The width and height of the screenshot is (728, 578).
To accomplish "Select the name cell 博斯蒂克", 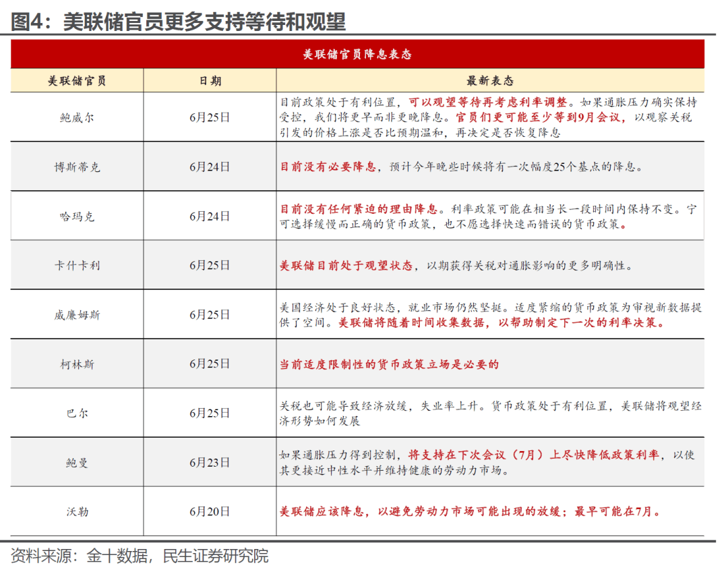I will pos(77,167).
